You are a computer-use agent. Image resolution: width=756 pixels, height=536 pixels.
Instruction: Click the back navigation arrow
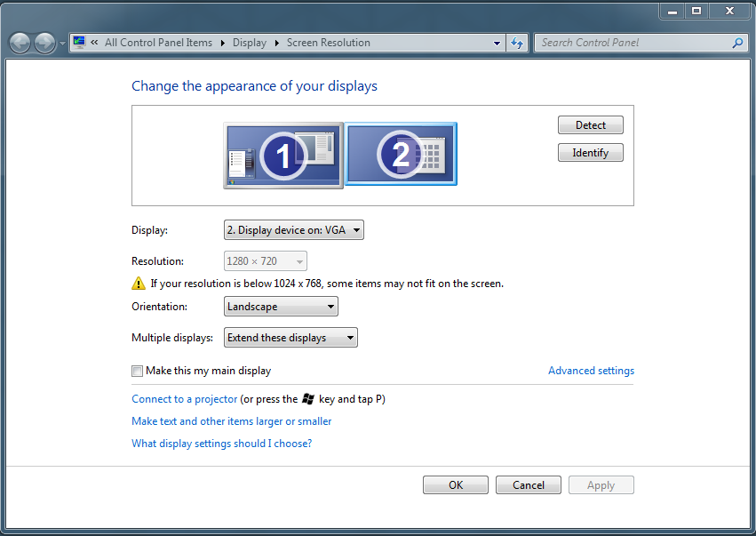point(19,43)
